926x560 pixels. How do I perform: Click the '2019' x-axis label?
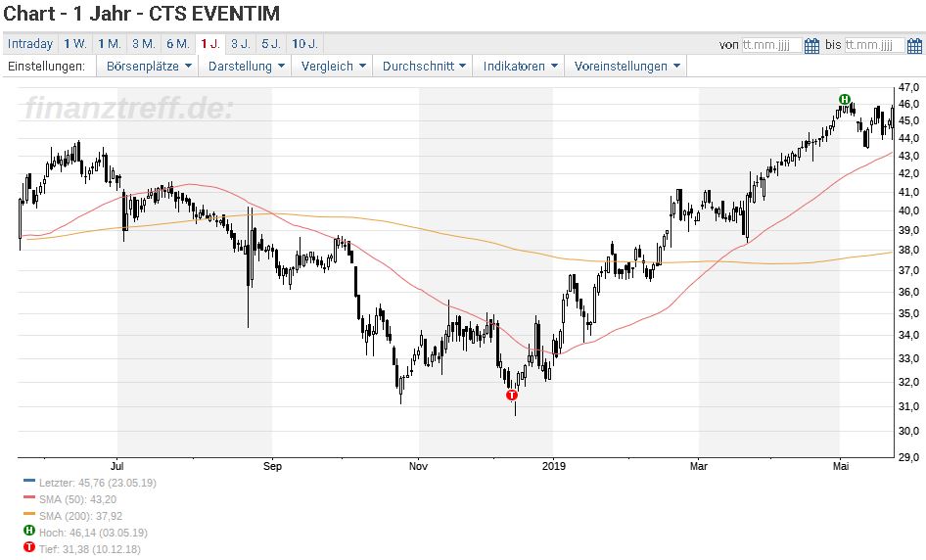(553, 466)
